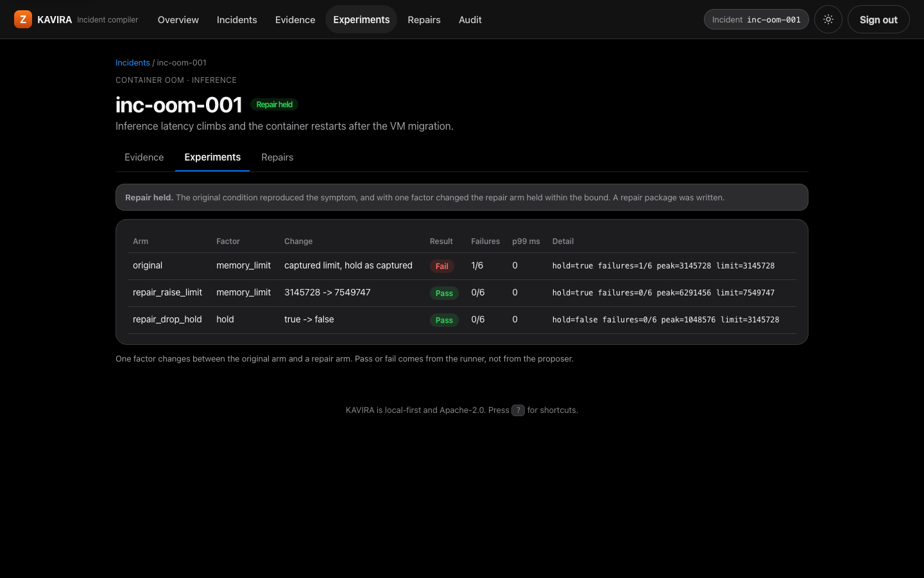
Task: Switch to the Repairs tab under the incident
Action: coord(277,157)
